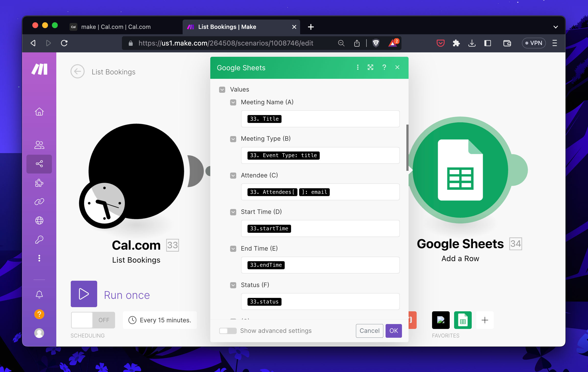Screen dimensions: 588x372
Task: Cancel the Google Sheets settings
Action: coord(369,331)
